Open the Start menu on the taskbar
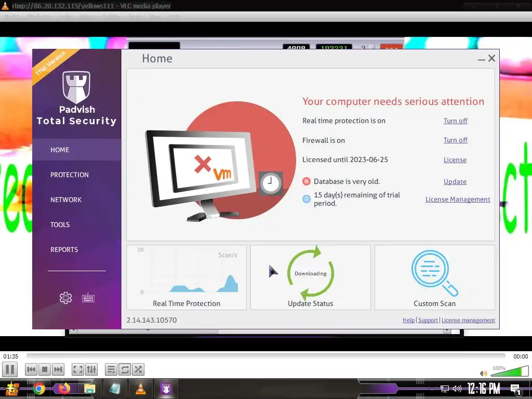 [11, 389]
